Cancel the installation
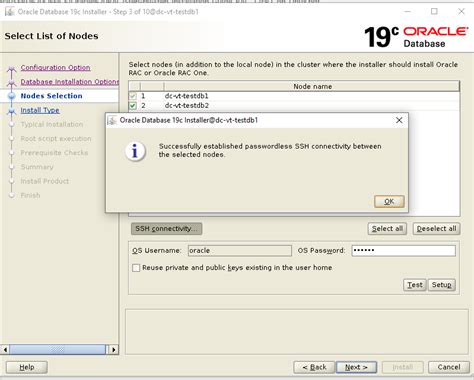Image resolution: width=474 pixels, height=380 pixels. 449,367
